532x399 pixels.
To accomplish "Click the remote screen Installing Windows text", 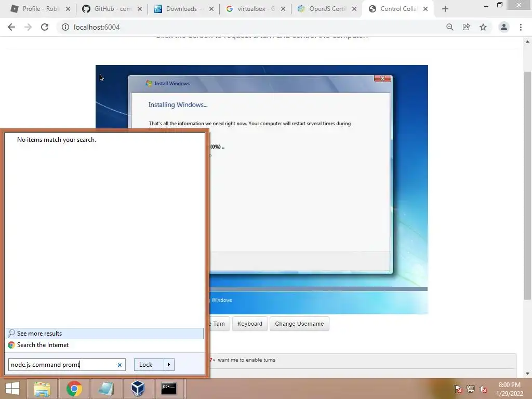I will 178,105.
